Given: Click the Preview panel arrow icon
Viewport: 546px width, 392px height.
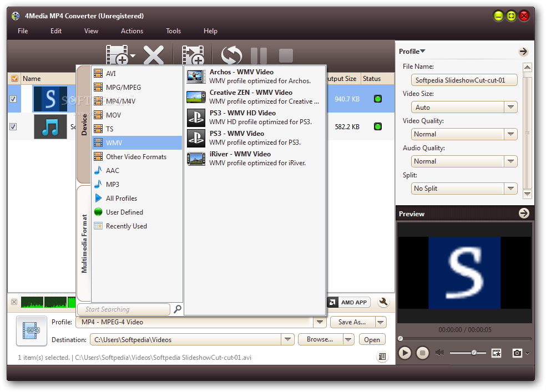Looking at the screenshot, I should [x=524, y=213].
